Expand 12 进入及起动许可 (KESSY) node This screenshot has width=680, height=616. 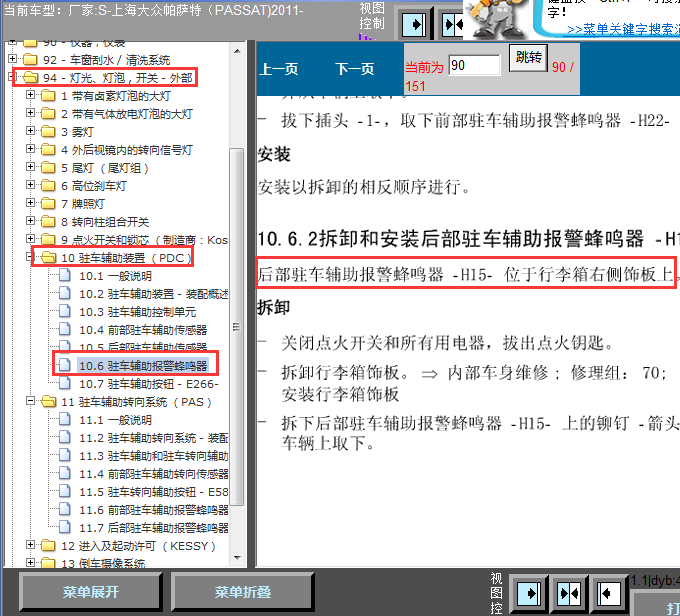pyautogui.click(x=30, y=544)
